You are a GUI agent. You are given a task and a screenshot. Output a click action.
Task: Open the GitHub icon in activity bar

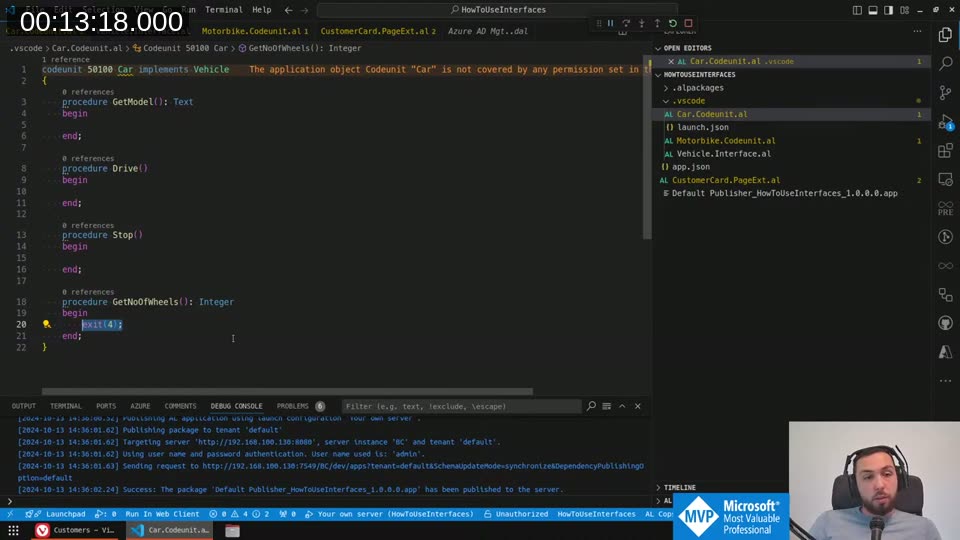click(x=945, y=323)
